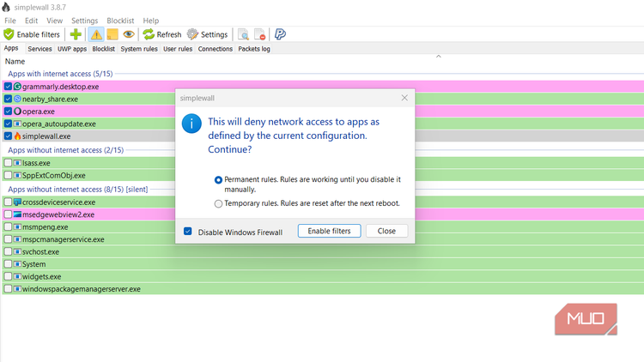Select the msmpeng.exe row

tap(323, 226)
